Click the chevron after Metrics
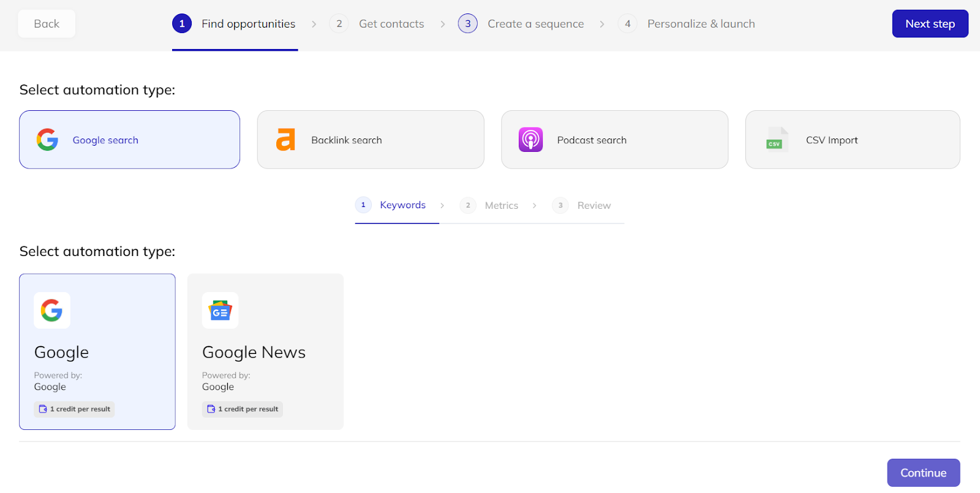Screen dimensions: 980x493 535,205
